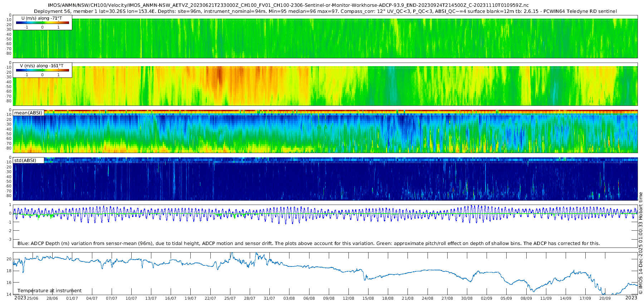Click the vertical IMOS copyright timestamp text
Screen dimensions: 644x304
[x=641, y=243]
